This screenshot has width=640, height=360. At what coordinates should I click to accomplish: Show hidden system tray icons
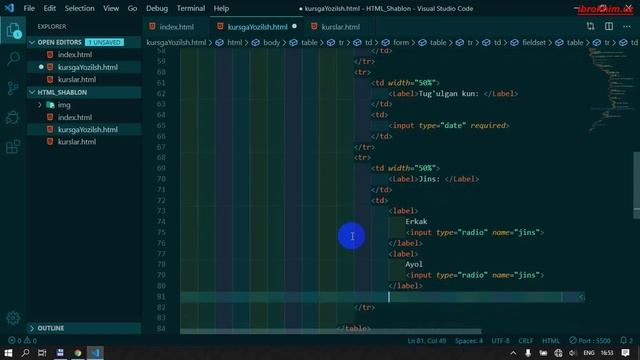coord(513,353)
